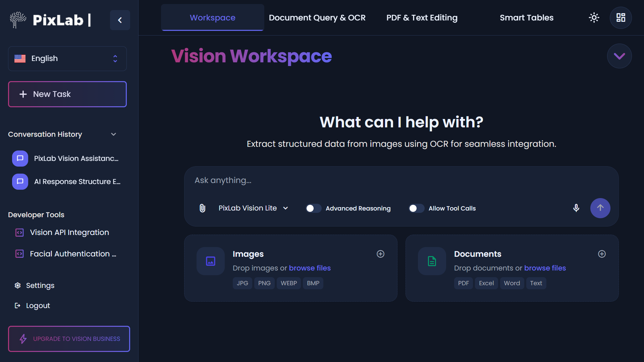
Task: Click the New Task button
Action: click(67, 94)
